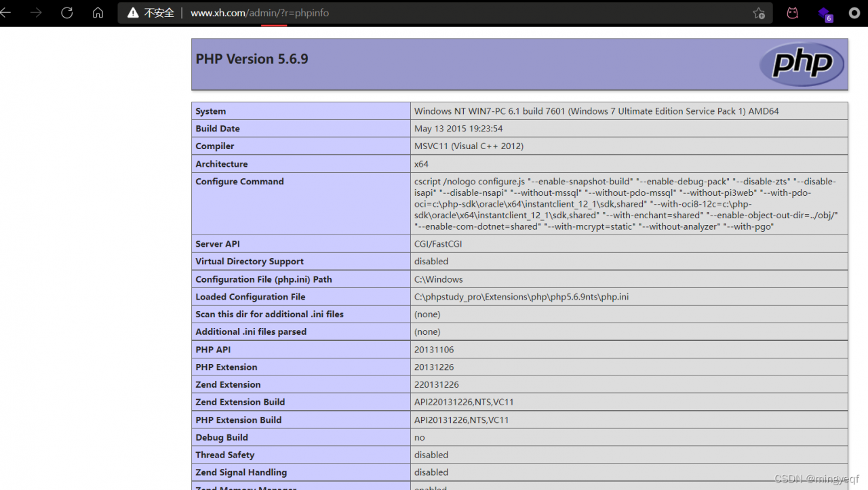Click the PHP logo in the header
Viewport: 868px width, 490px height.
click(802, 64)
